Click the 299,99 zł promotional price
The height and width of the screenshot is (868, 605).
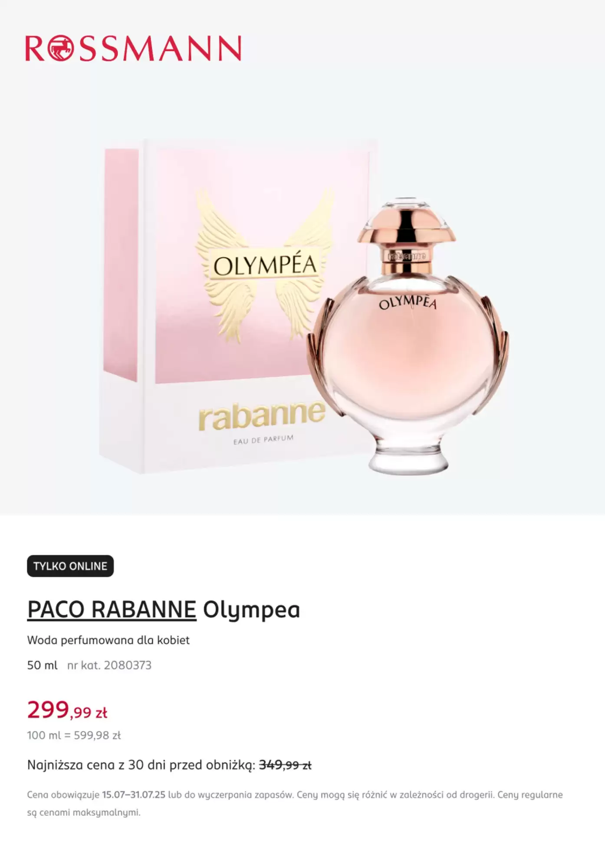[67, 710]
